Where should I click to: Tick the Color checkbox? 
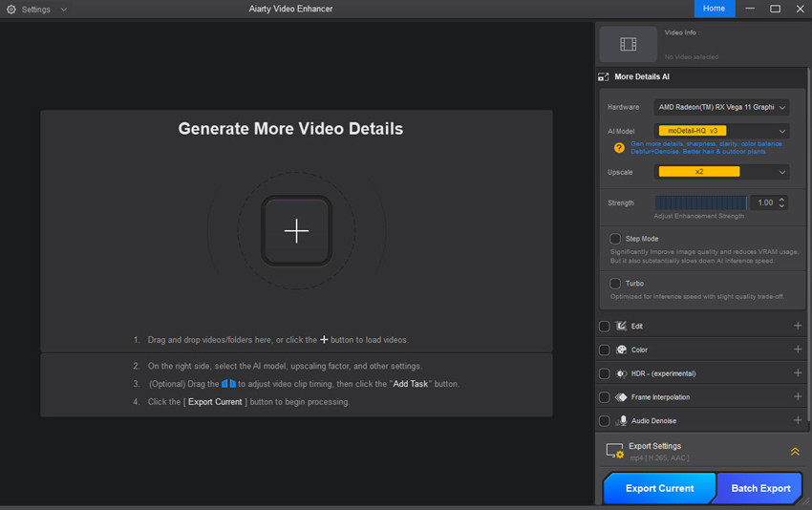[605, 350]
